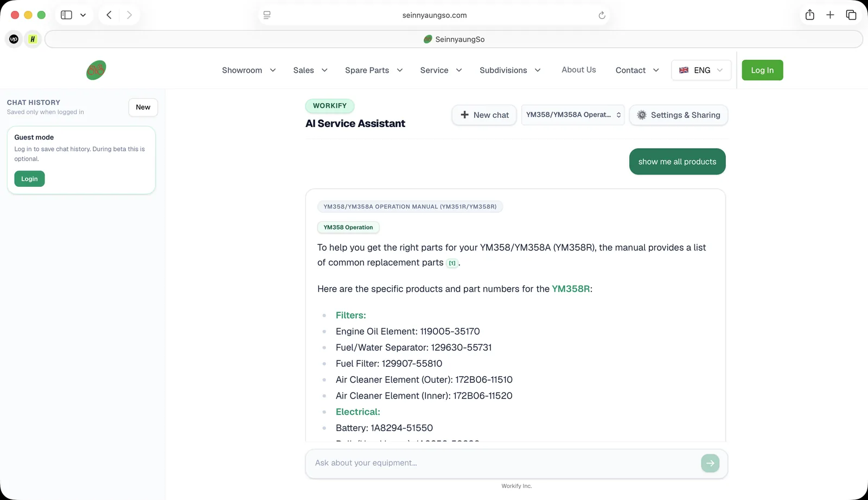Focus the Ask about your equipment field
The image size is (868, 500).
pyautogui.click(x=505, y=463)
